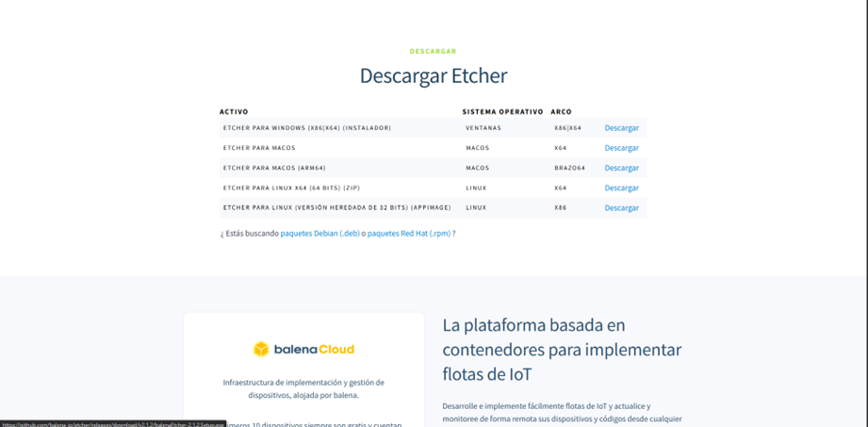The height and width of the screenshot is (427, 868).
Task: Click the balenaCloud cube logo icon
Action: [261, 350]
